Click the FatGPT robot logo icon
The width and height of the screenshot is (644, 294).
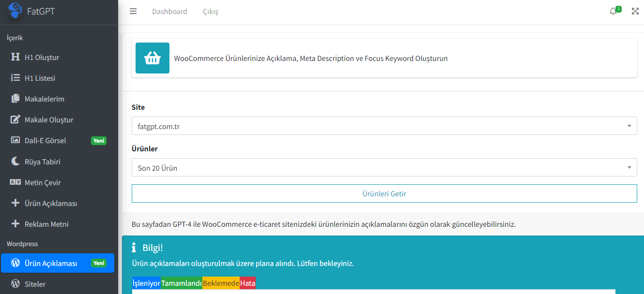pyautogui.click(x=15, y=11)
